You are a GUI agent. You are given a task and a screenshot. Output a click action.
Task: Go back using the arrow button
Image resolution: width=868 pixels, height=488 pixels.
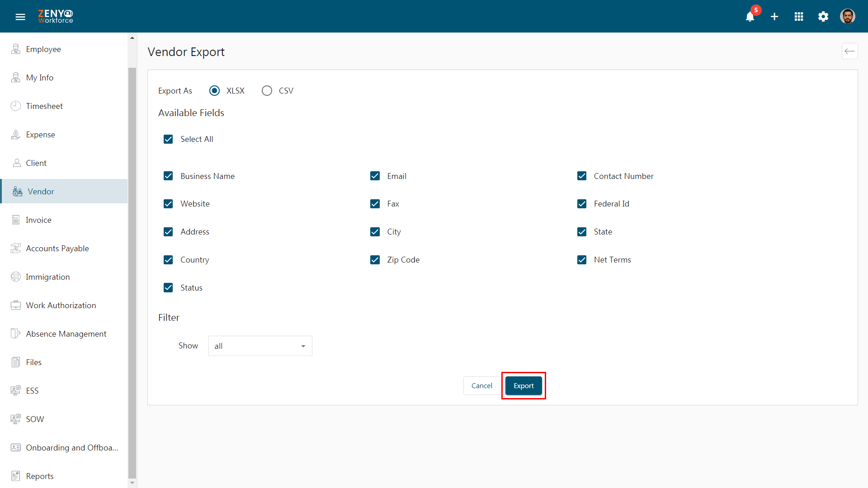(x=849, y=51)
